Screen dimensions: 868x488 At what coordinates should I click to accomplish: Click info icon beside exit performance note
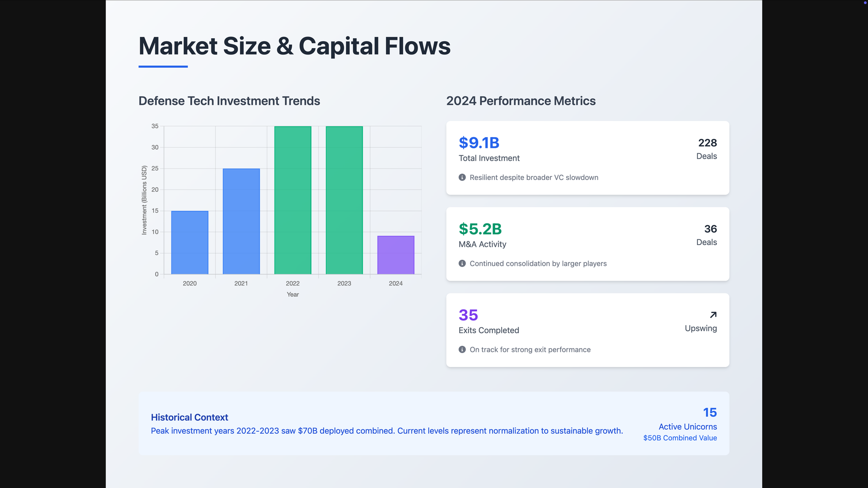462,350
